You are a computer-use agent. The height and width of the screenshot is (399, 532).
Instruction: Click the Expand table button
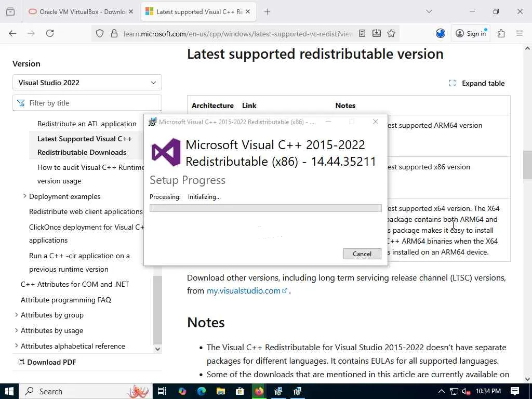pyautogui.click(x=477, y=83)
